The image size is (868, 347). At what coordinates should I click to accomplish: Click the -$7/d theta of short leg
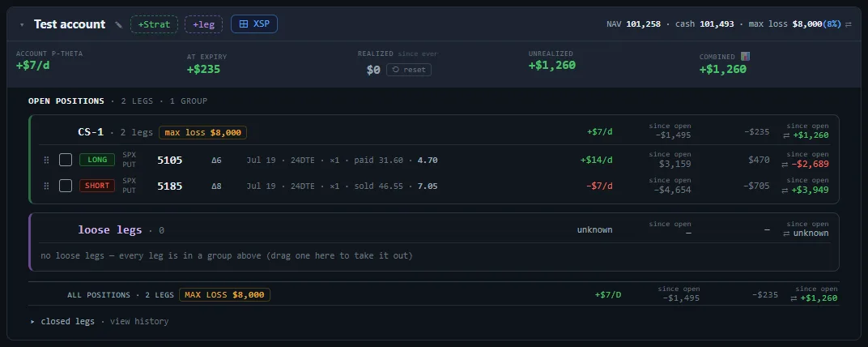[x=599, y=186]
